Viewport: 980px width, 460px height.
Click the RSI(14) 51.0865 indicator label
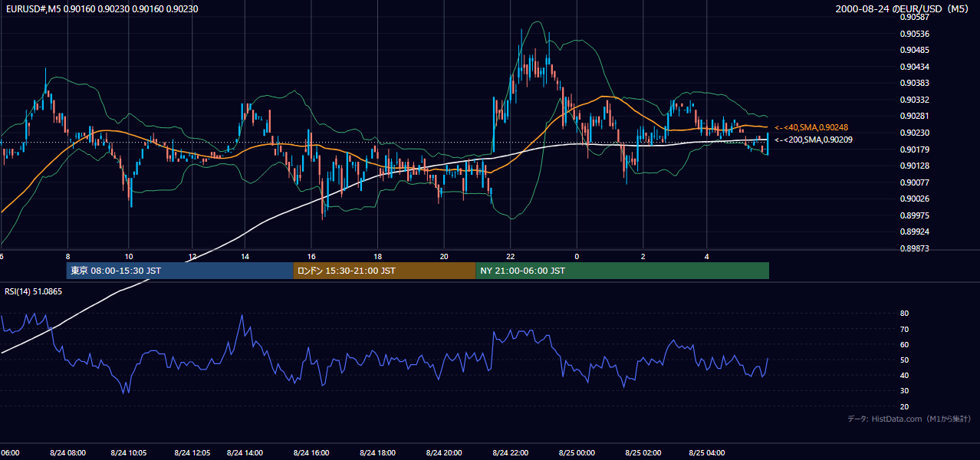(x=34, y=291)
